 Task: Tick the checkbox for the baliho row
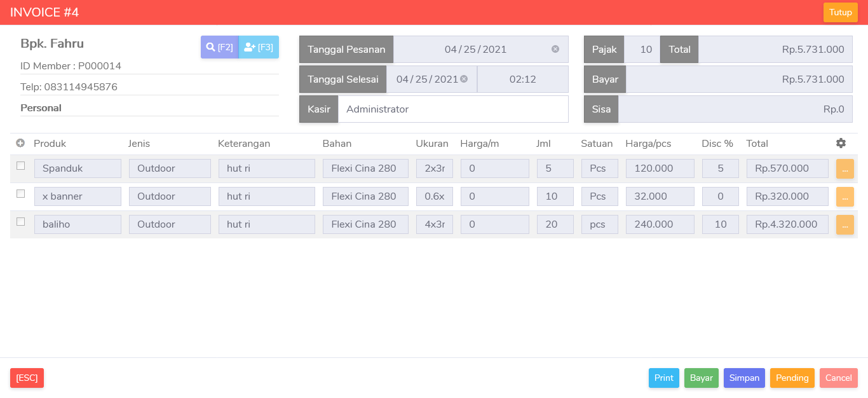pos(21,221)
